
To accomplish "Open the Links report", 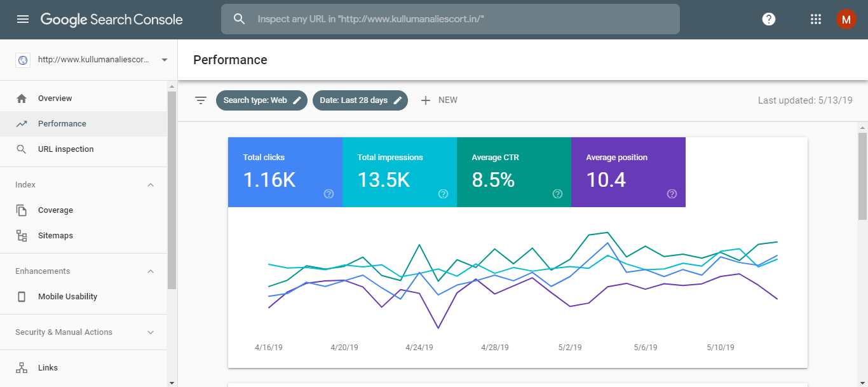I will click(48, 368).
